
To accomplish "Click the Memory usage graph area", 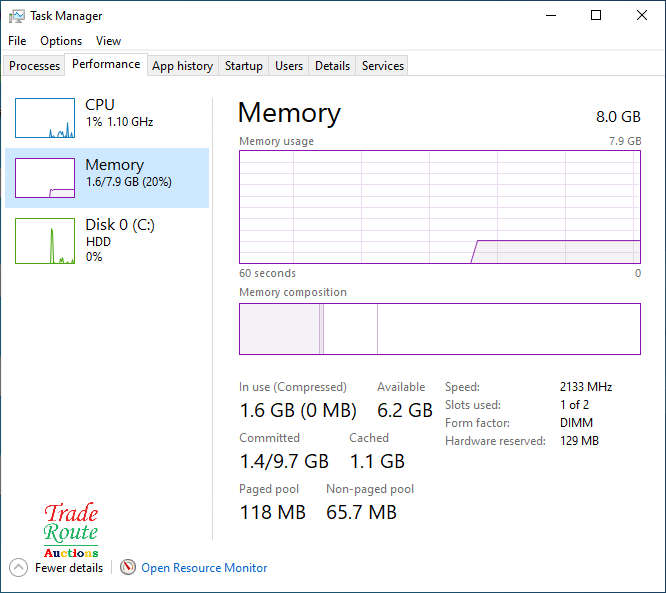I will (x=440, y=207).
